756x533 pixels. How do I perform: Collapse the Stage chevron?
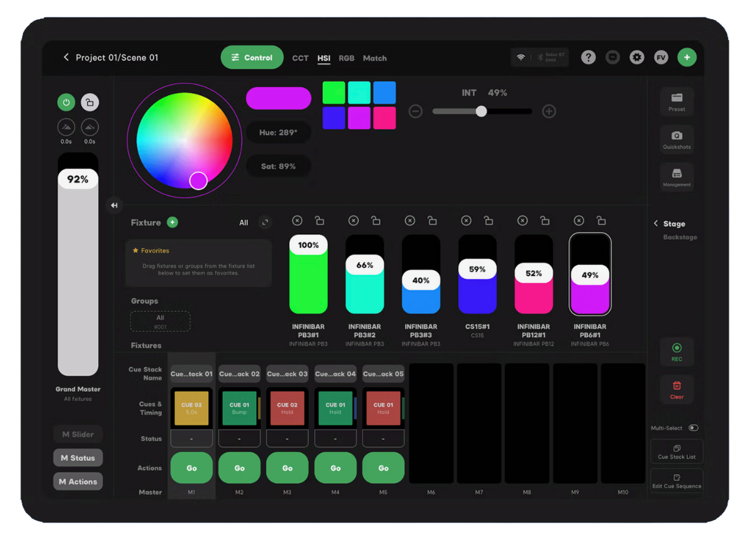pyautogui.click(x=655, y=223)
